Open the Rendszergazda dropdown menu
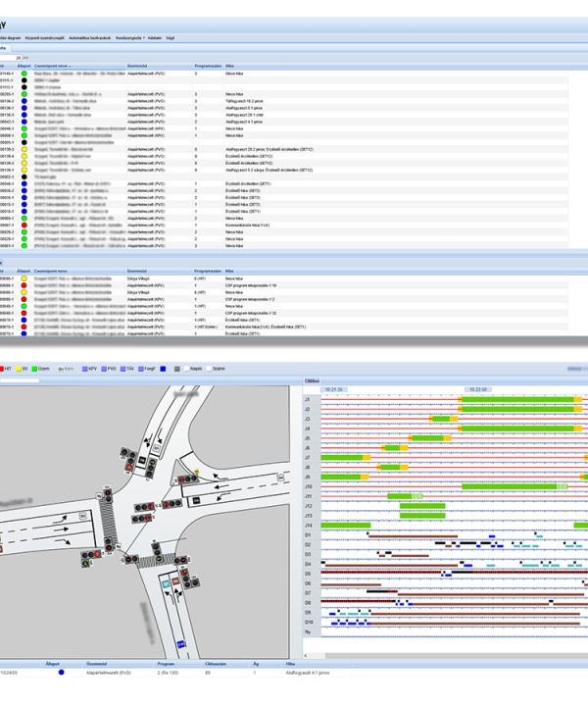Viewport: 588px width, 706px height. [x=131, y=36]
